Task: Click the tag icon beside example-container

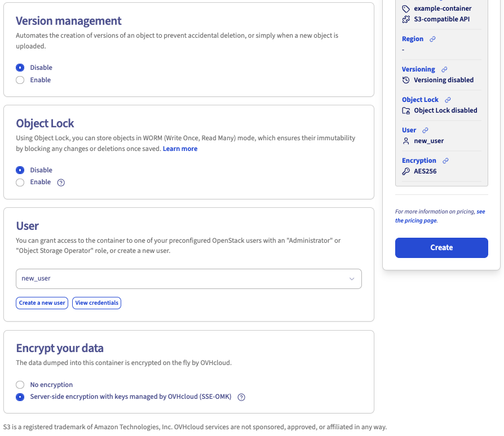Action: 406,8
